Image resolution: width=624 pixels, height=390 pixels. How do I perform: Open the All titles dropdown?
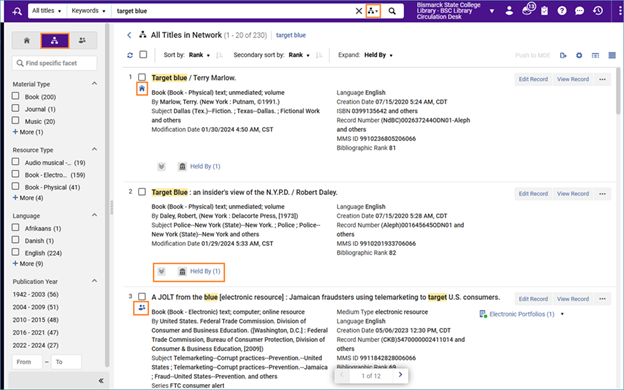click(x=47, y=11)
